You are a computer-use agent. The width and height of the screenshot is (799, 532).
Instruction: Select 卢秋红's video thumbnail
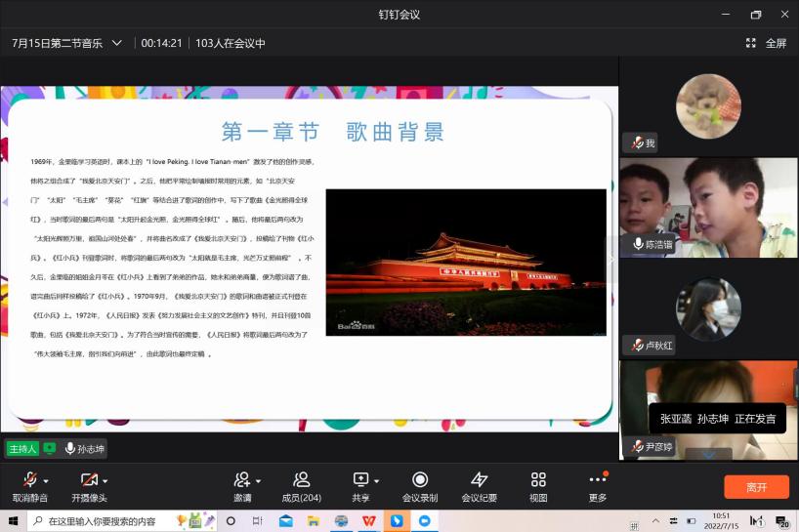[708, 308]
